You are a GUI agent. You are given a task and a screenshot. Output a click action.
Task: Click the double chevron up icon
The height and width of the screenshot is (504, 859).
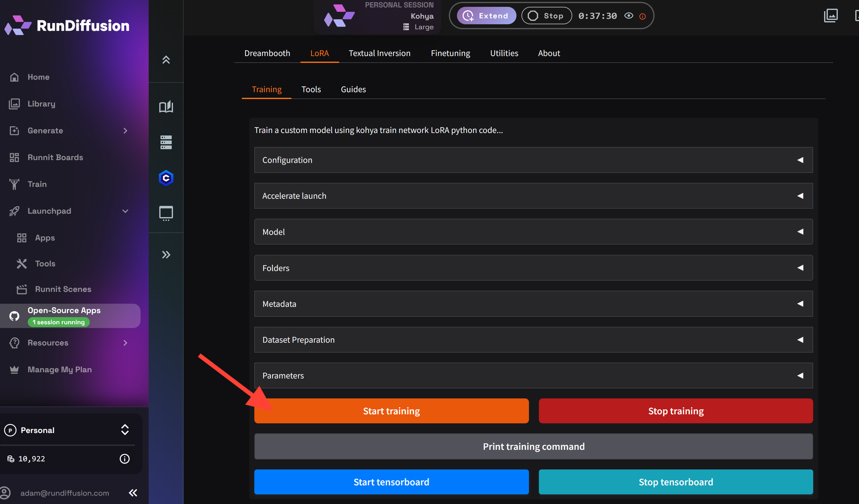[x=166, y=60]
